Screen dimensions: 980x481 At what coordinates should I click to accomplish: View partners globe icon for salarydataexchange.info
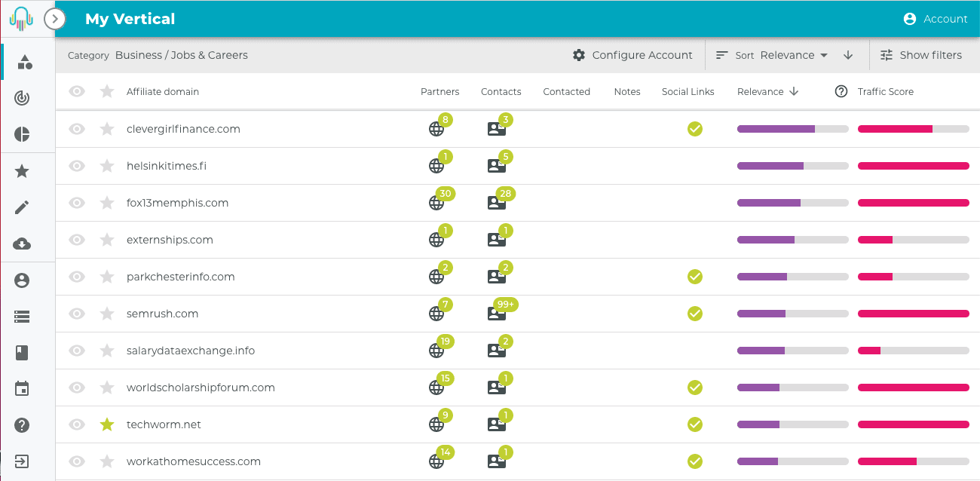[x=436, y=351]
